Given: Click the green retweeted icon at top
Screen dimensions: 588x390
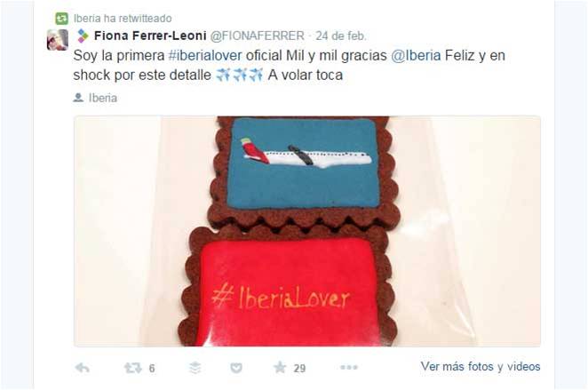Looking at the screenshot, I should (62, 18).
